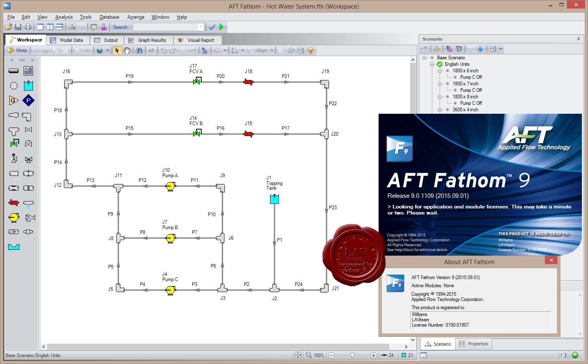Click the binoculars Find icon

click(x=139, y=50)
